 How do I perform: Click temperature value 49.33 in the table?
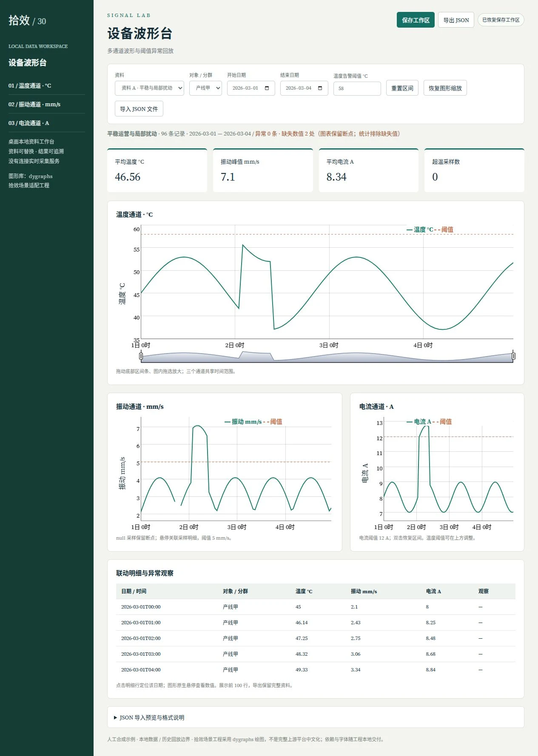click(302, 670)
